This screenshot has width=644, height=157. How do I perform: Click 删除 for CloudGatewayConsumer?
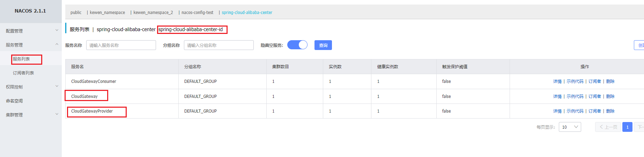click(610, 81)
